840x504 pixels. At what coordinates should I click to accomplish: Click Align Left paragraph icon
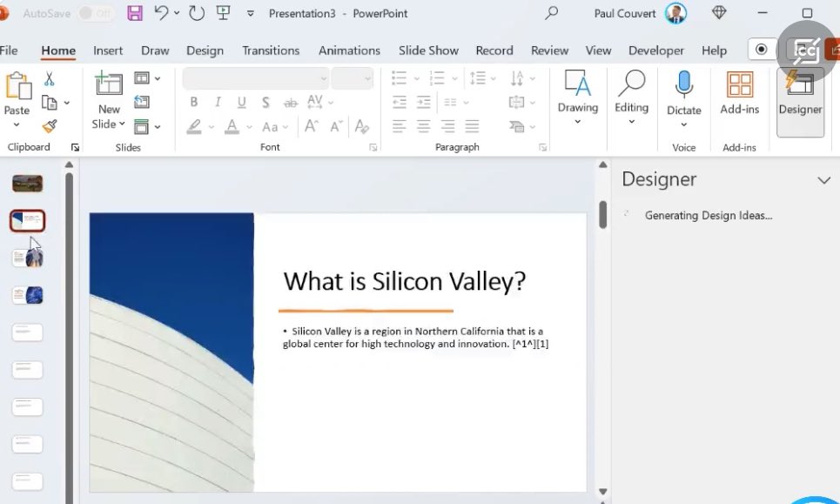(399, 126)
